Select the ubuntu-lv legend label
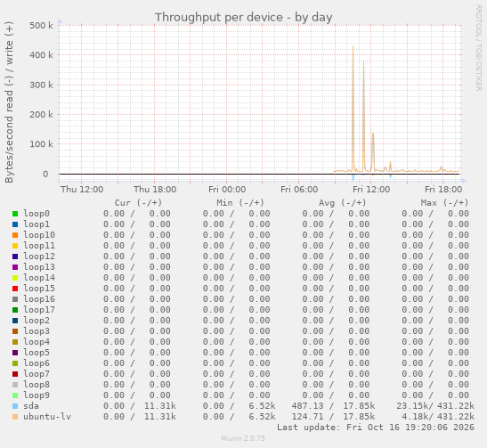 pos(47,417)
